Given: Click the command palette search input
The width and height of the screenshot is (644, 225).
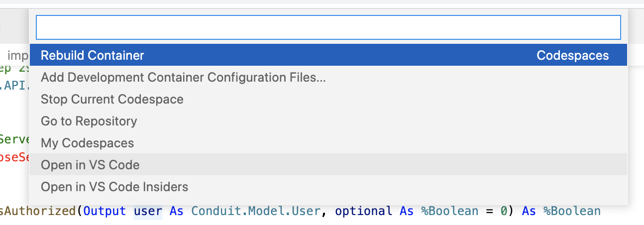Looking at the screenshot, I should tap(328, 27).
